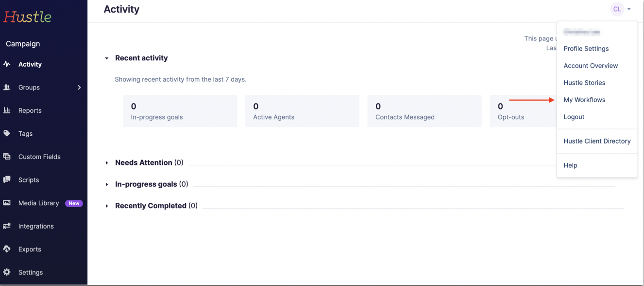Screen dimensions: 644x286
Task: Choose Account Overview from dropdown
Action: (x=591, y=66)
